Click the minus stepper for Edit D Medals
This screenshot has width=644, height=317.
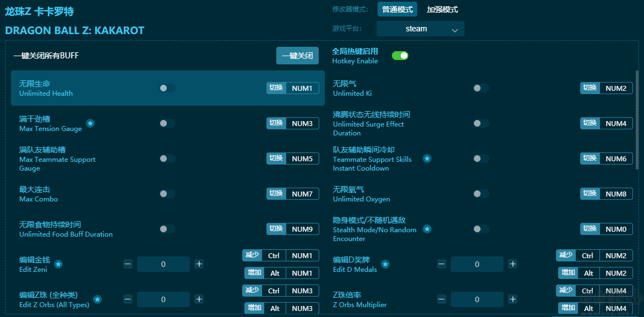pos(441,264)
